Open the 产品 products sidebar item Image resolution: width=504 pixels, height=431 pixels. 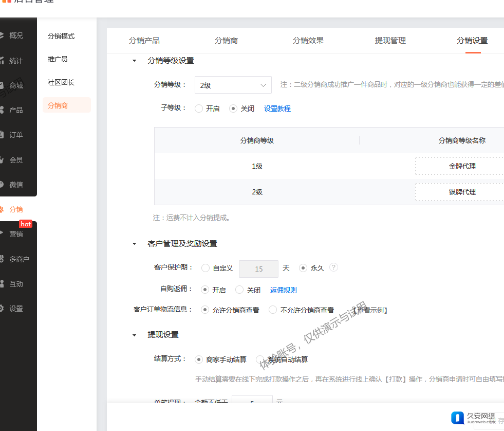[15, 110]
